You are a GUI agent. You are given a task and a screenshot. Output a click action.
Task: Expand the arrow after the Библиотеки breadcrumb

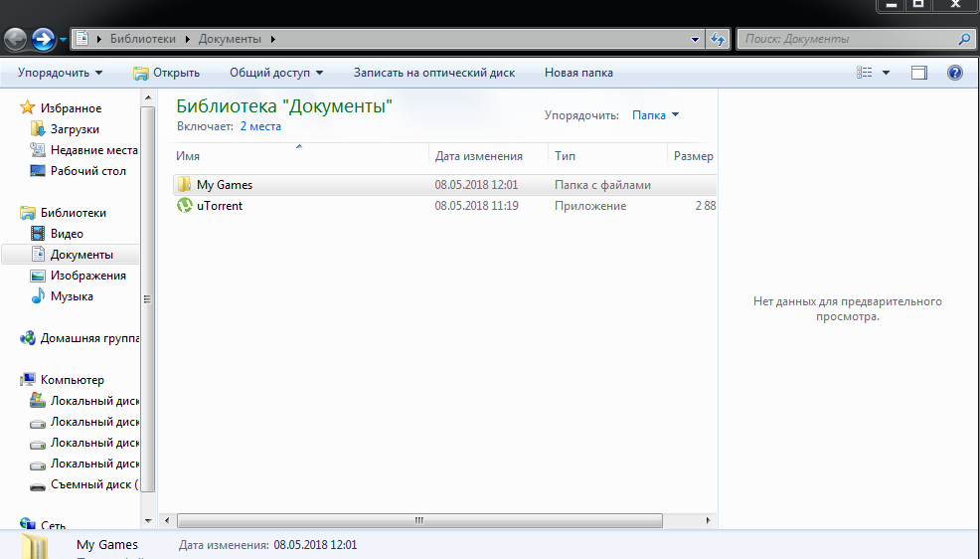click(187, 39)
